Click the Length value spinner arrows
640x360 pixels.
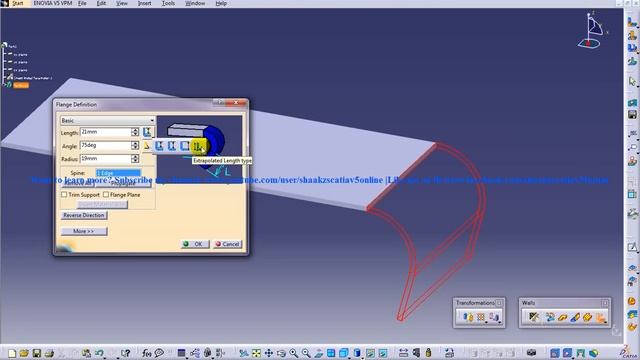coord(135,132)
